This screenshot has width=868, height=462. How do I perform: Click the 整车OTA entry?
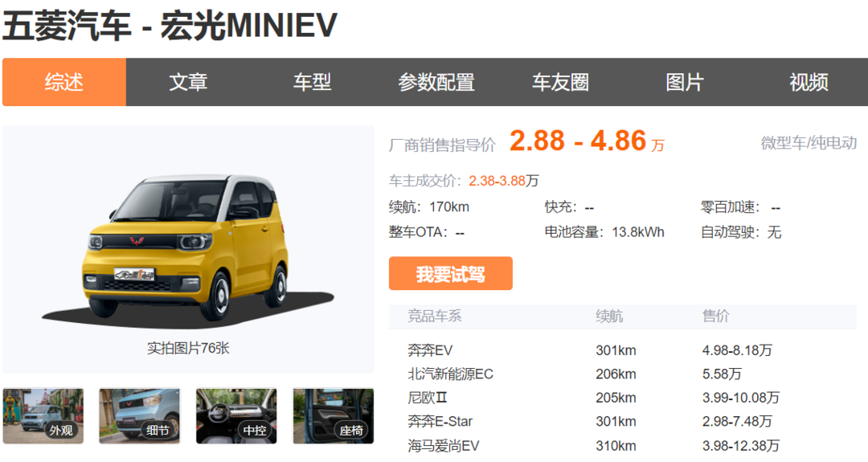tap(426, 232)
